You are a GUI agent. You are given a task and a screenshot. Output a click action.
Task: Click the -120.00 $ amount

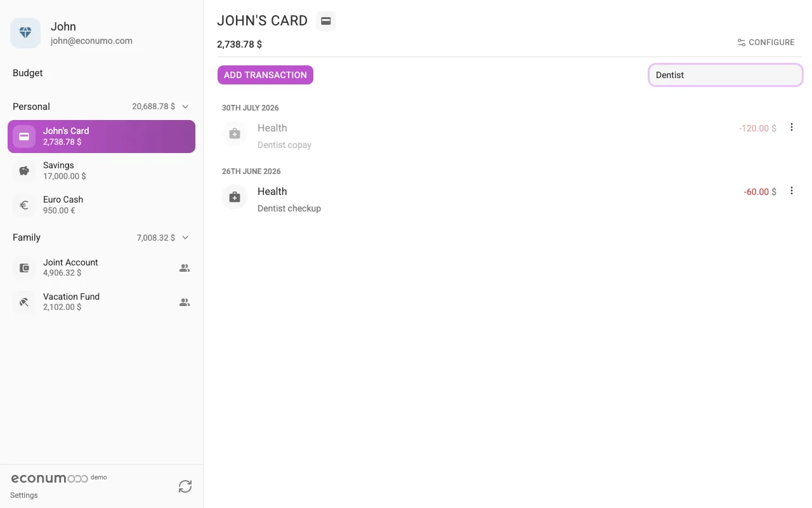pyautogui.click(x=757, y=128)
